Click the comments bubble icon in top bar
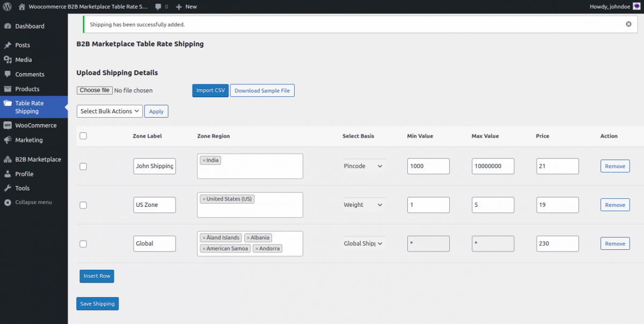 pyautogui.click(x=158, y=6)
